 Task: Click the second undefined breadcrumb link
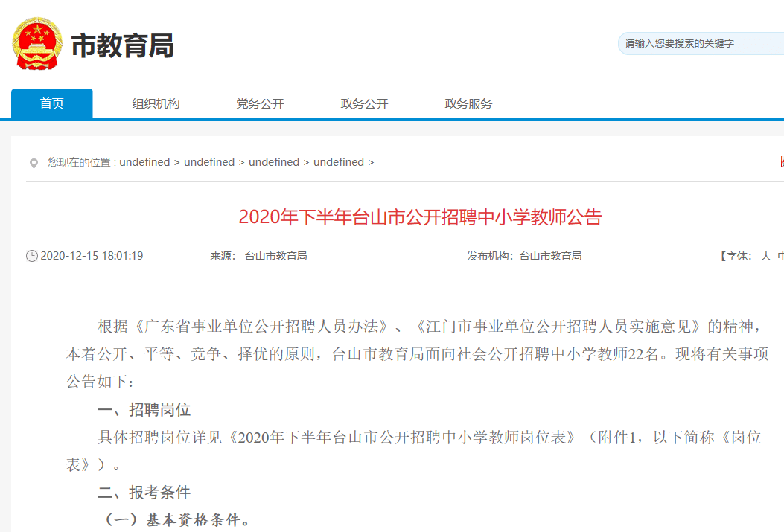coord(209,162)
